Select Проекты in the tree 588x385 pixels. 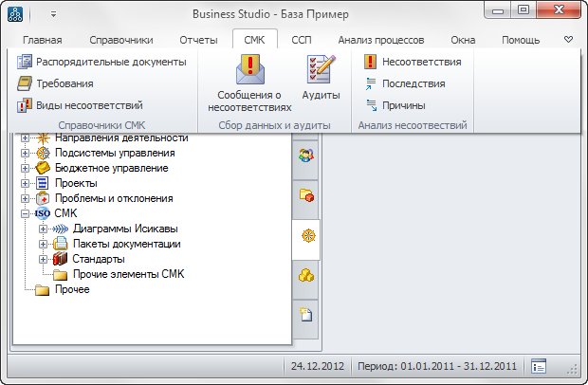76,183
